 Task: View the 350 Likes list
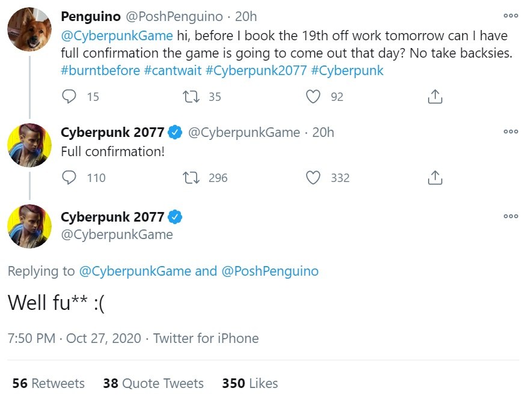[x=250, y=383]
